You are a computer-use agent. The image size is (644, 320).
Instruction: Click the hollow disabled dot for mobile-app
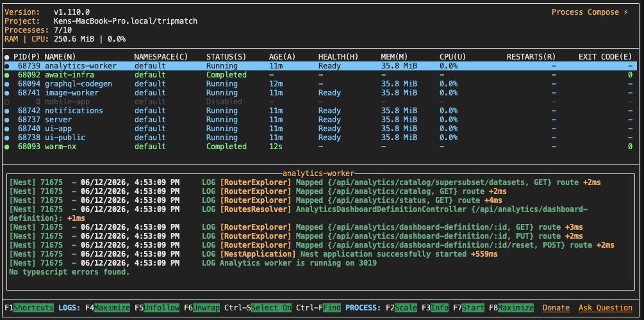[x=6, y=102]
